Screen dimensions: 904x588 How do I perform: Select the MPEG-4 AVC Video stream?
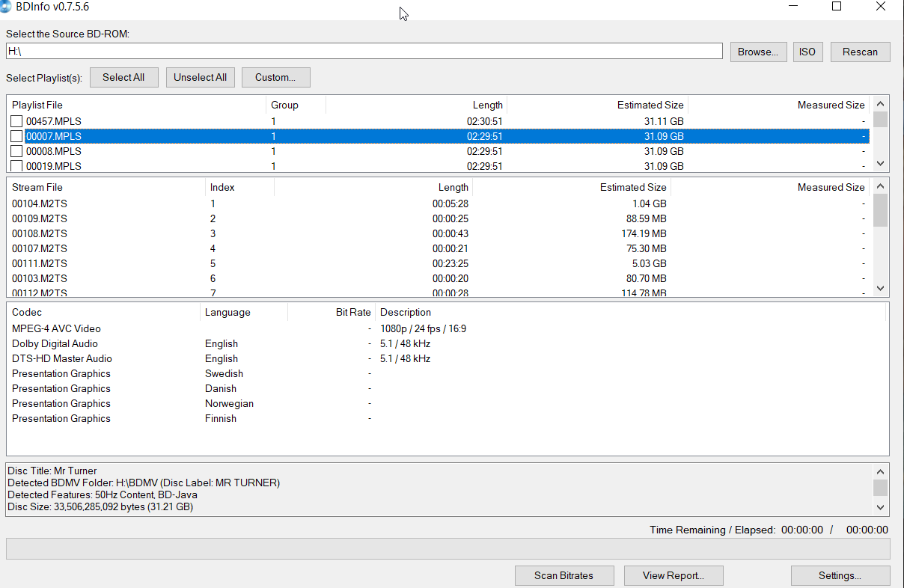click(56, 328)
